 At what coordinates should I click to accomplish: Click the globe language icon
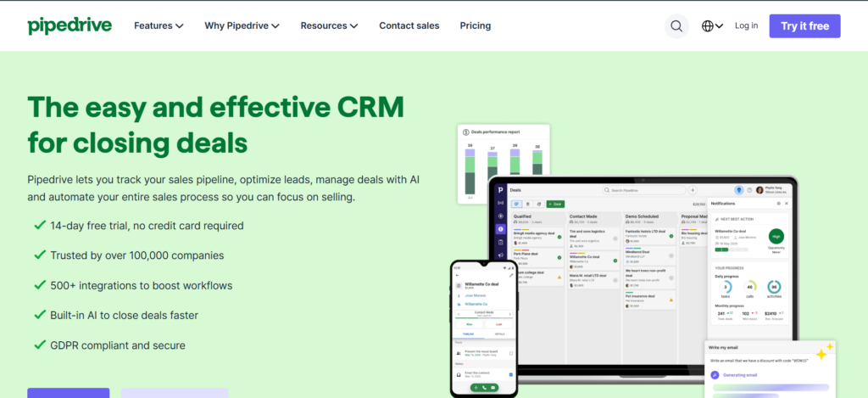click(708, 26)
